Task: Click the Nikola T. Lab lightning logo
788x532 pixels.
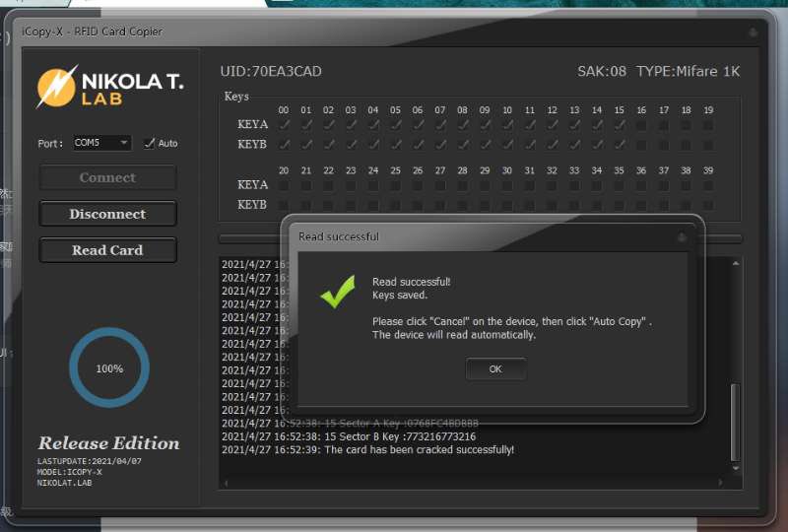Action: tap(57, 87)
